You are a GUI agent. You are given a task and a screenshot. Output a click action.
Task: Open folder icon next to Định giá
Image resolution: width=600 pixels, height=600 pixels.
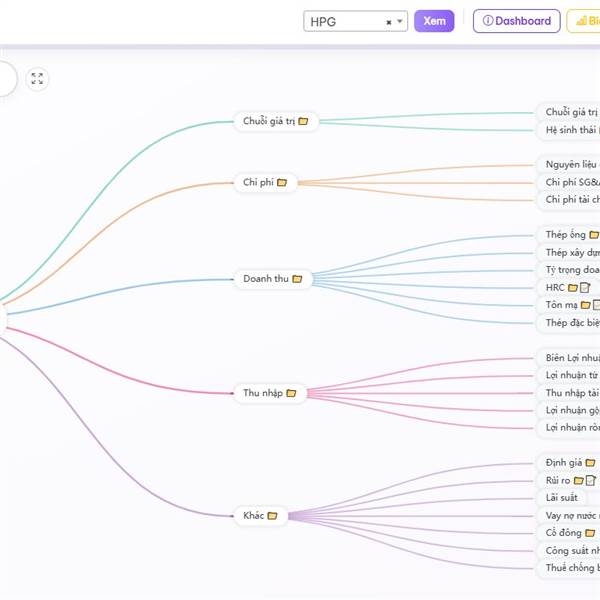[590, 463]
